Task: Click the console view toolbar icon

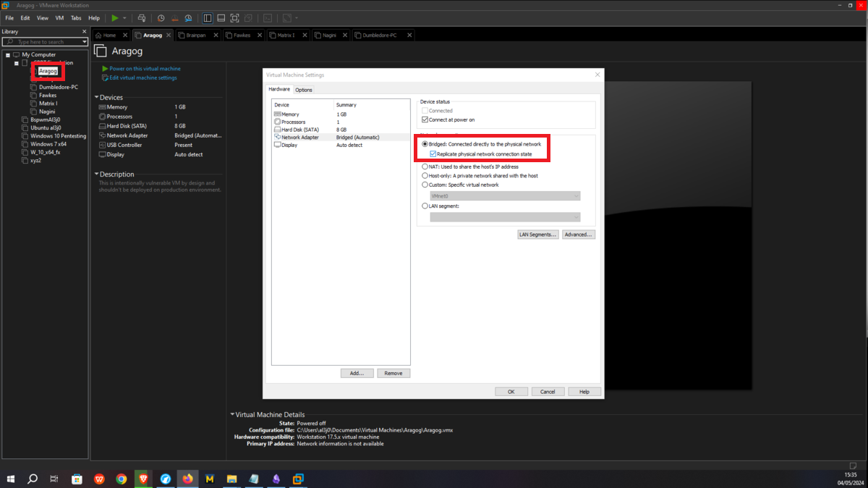Action: click(268, 17)
